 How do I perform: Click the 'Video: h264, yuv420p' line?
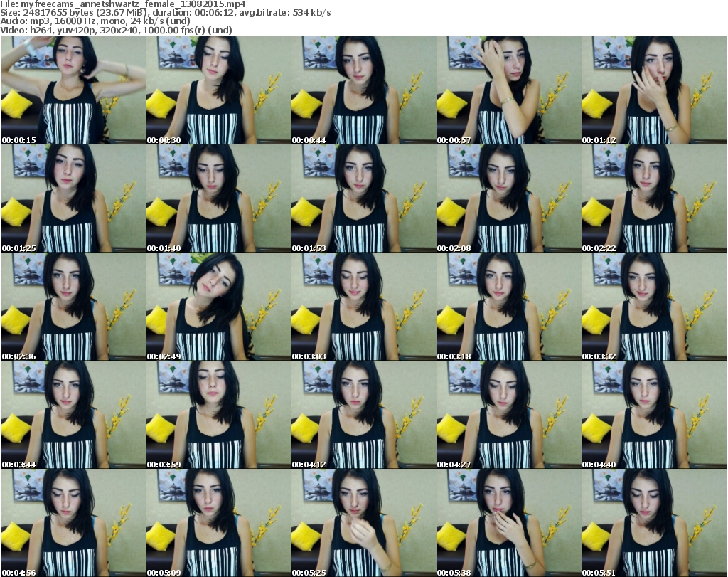[116, 30]
